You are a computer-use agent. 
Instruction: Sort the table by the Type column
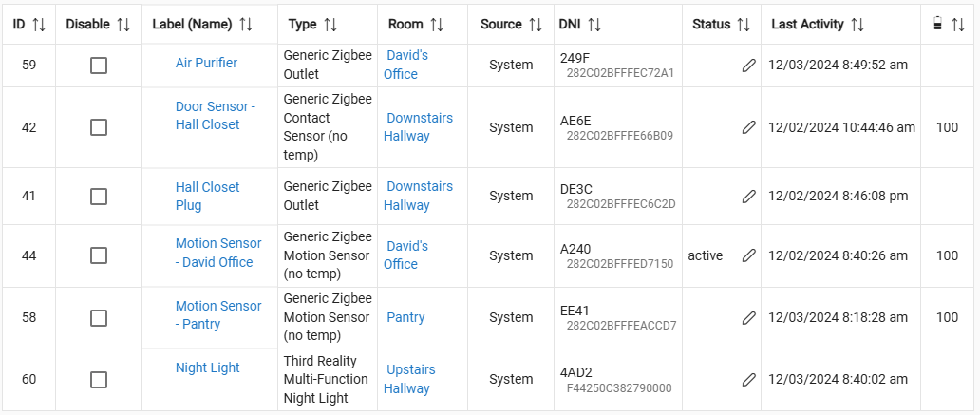pyautogui.click(x=330, y=25)
